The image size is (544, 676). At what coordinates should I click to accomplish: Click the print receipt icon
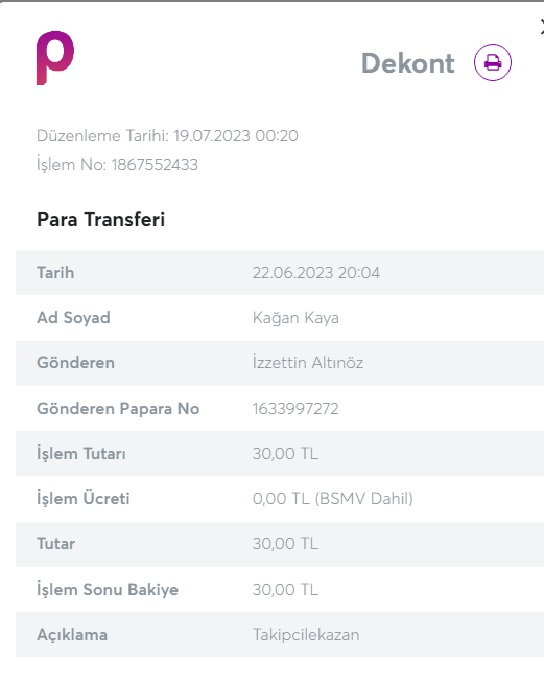tap(493, 63)
